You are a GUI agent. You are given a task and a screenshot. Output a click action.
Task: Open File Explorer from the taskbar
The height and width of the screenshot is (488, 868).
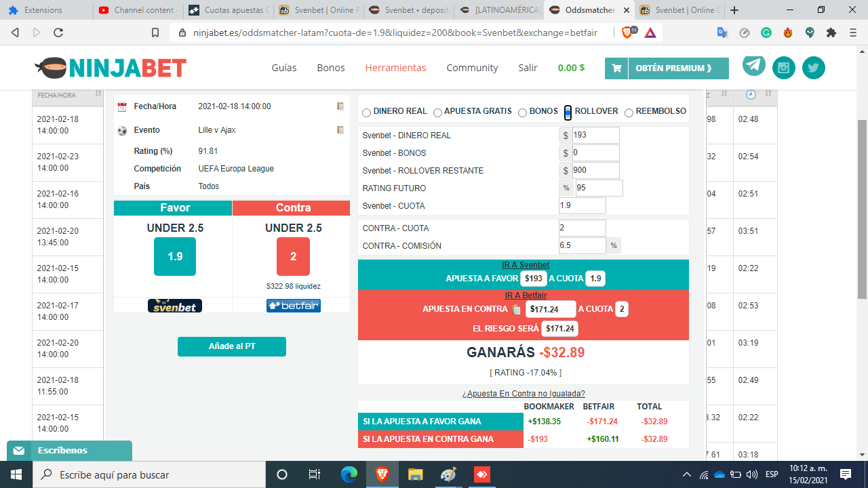[x=415, y=474]
